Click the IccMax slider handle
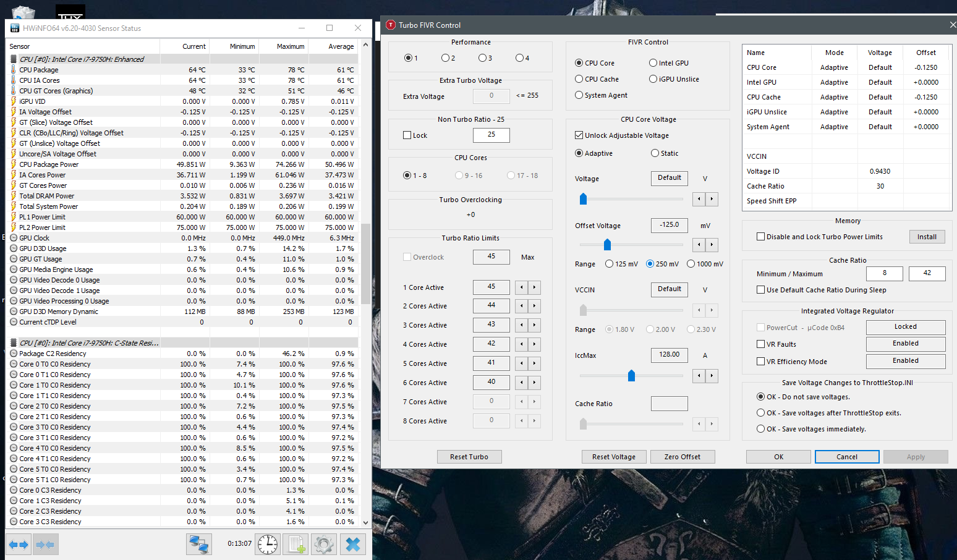957x560 pixels. coord(631,375)
